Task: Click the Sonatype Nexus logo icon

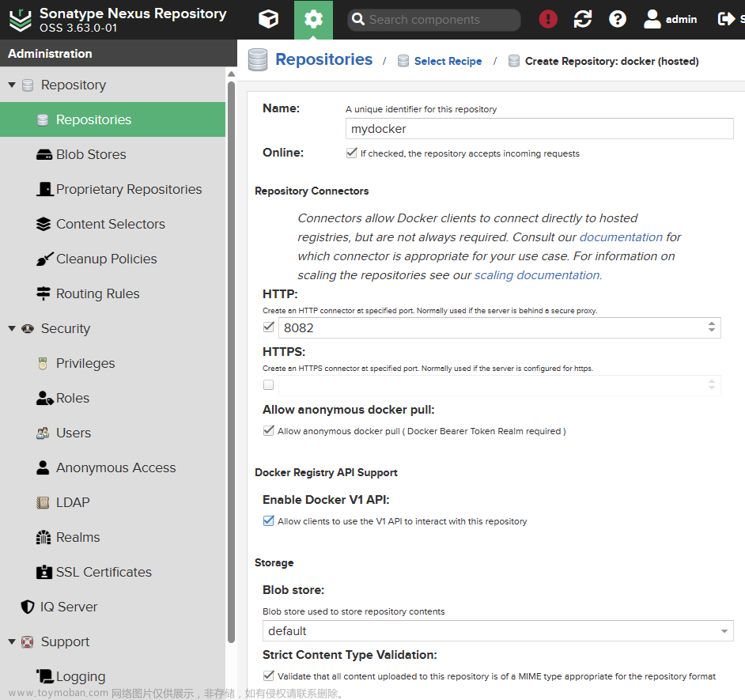Action: click(21, 20)
